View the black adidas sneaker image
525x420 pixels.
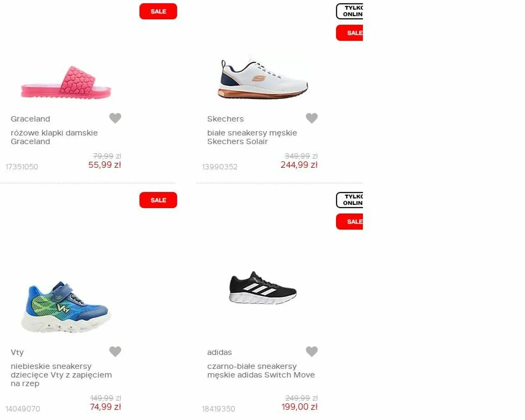pyautogui.click(x=263, y=288)
